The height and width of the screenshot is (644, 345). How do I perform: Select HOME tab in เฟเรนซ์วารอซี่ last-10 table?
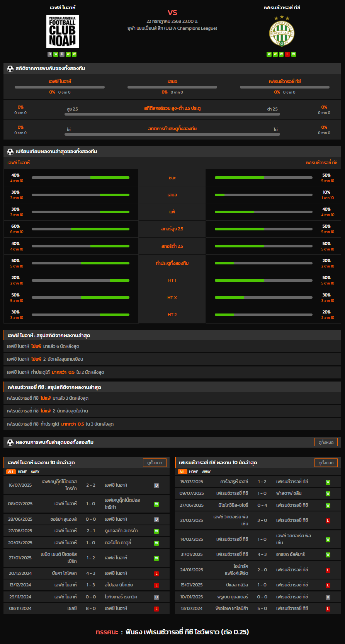click(194, 472)
